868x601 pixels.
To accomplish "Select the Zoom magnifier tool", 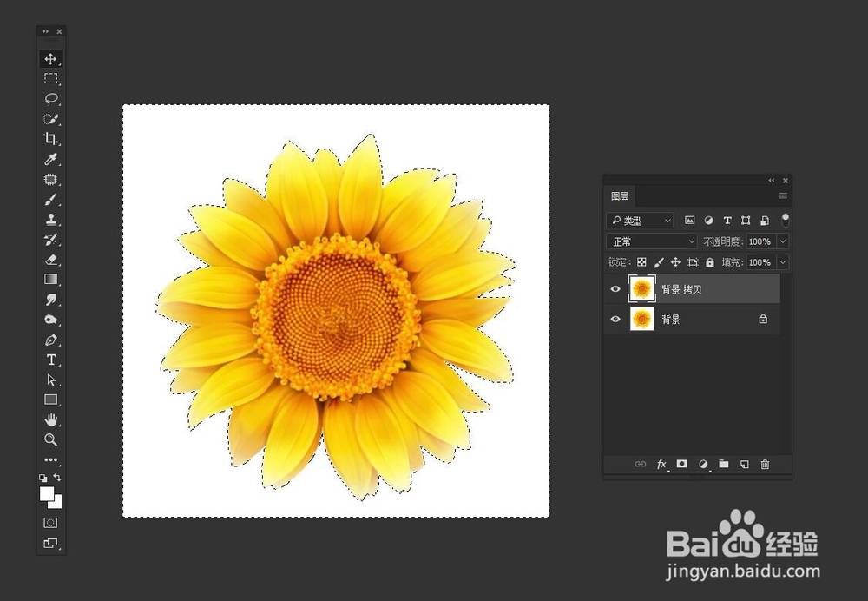I will point(50,439).
